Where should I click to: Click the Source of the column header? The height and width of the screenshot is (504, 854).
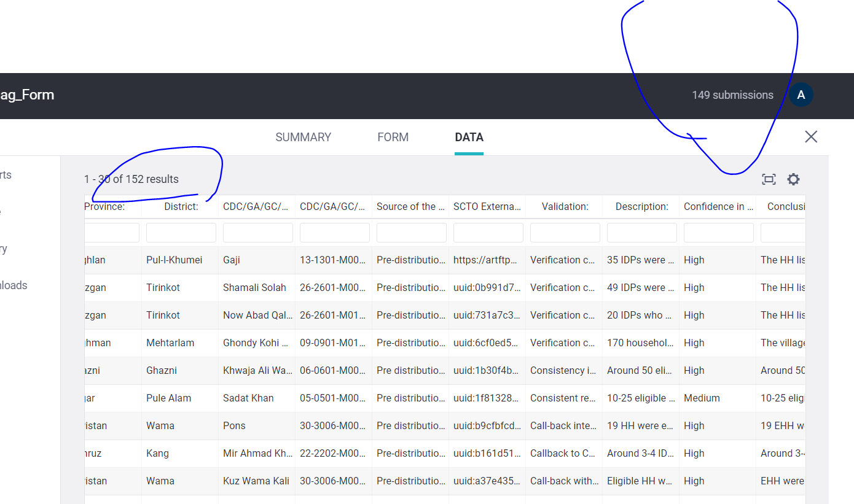[410, 207]
